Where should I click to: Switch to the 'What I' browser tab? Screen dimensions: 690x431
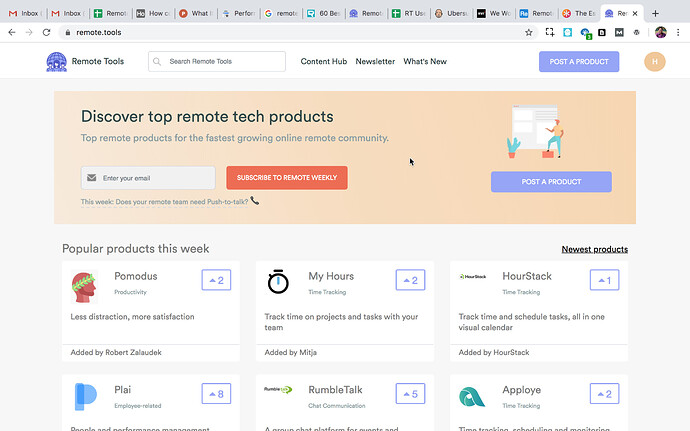pyautogui.click(x=196, y=14)
